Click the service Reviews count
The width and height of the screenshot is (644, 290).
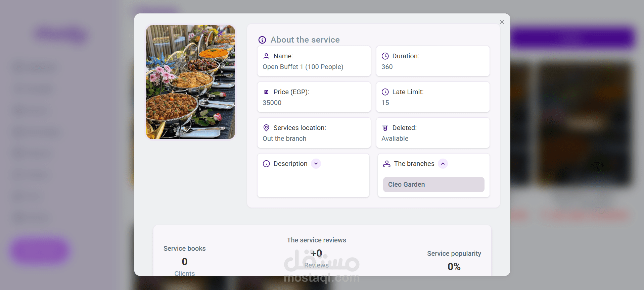[x=316, y=253]
